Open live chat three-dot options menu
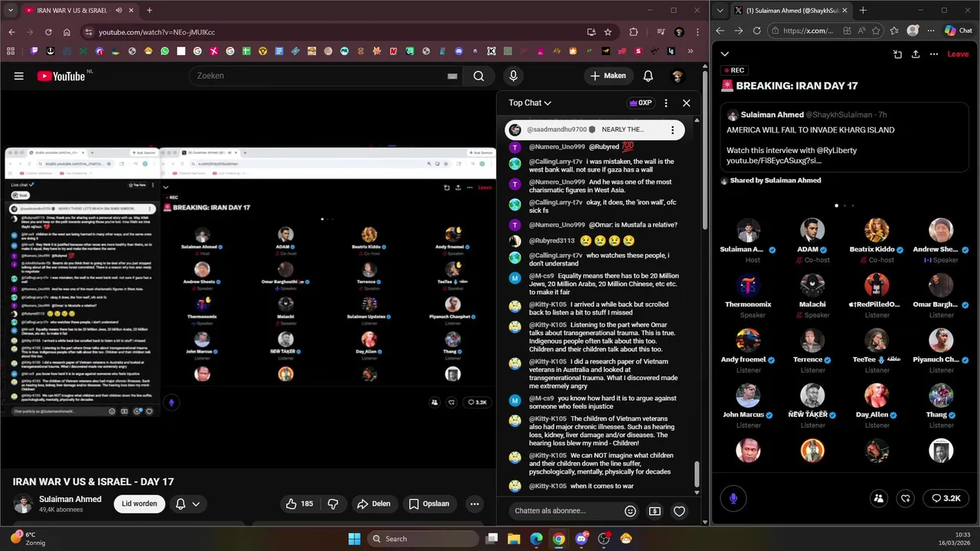 [665, 103]
